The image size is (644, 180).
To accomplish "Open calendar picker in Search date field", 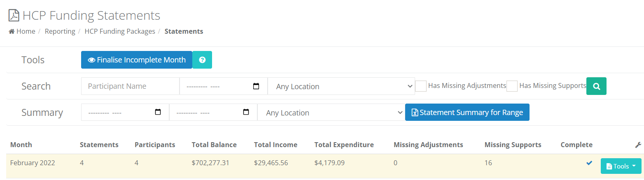I will (256, 86).
